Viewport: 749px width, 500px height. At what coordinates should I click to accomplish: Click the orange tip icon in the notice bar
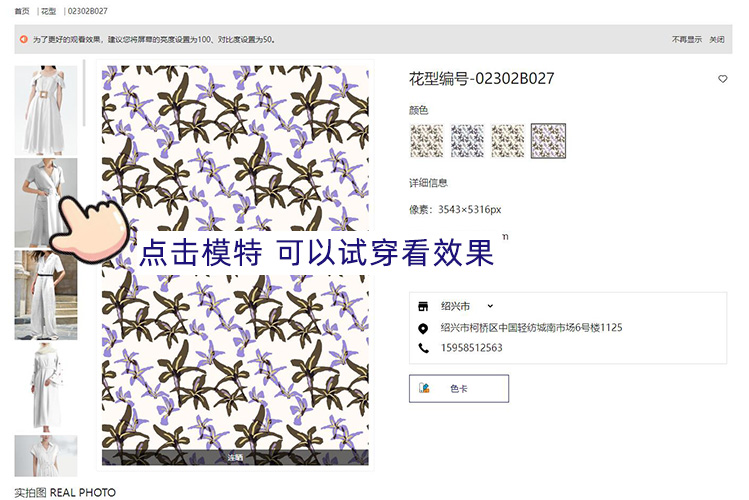point(23,39)
